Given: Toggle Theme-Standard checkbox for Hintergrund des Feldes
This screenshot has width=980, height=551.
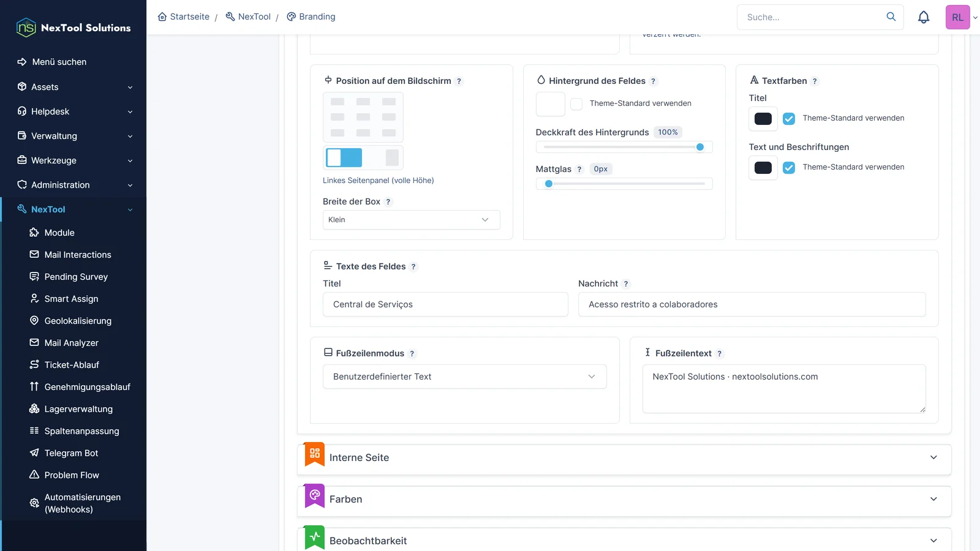Looking at the screenshot, I should click(x=576, y=104).
